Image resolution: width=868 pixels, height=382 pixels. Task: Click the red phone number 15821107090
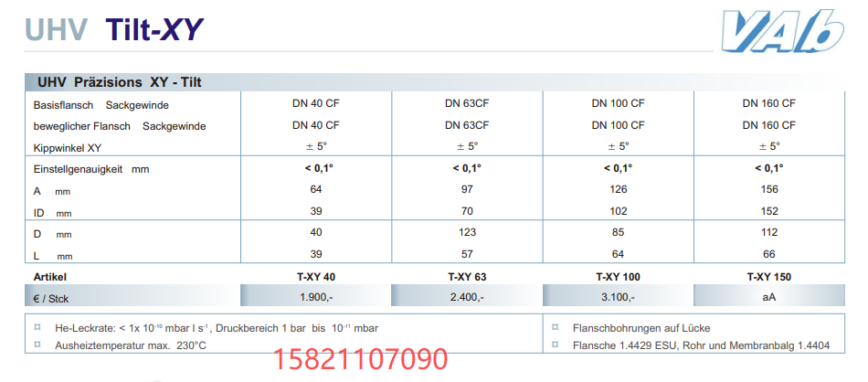pyautogui.click(x=362, y=359)
